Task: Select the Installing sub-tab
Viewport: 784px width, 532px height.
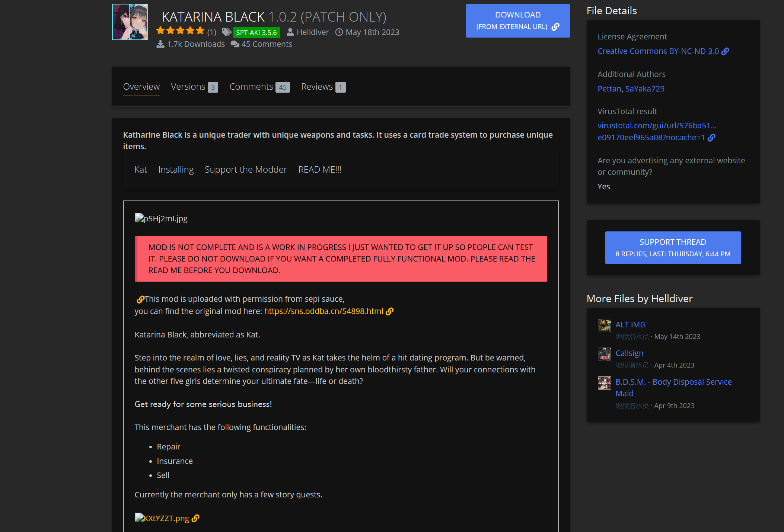Action: (176, 170)
